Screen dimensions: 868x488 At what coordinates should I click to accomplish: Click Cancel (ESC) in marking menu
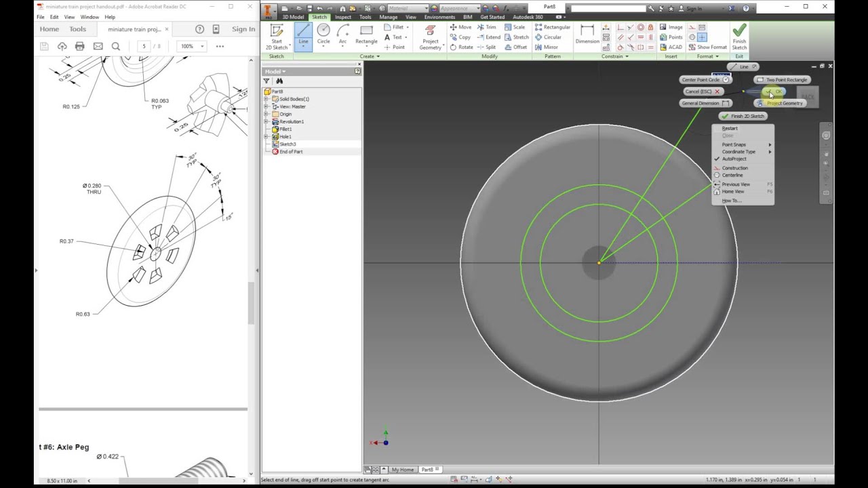click(702, 91)
